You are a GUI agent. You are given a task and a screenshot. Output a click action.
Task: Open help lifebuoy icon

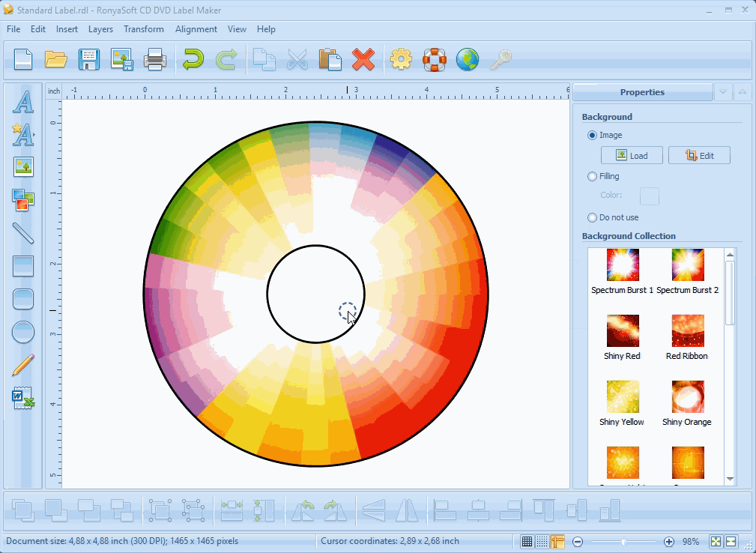(x=435, y=60)
